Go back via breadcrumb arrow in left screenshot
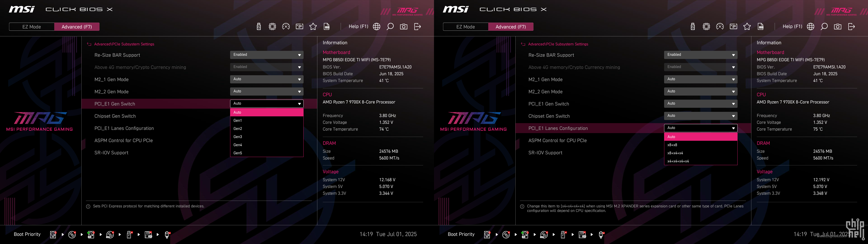Viewport: 868px width, 244px height. pos(89,44)
